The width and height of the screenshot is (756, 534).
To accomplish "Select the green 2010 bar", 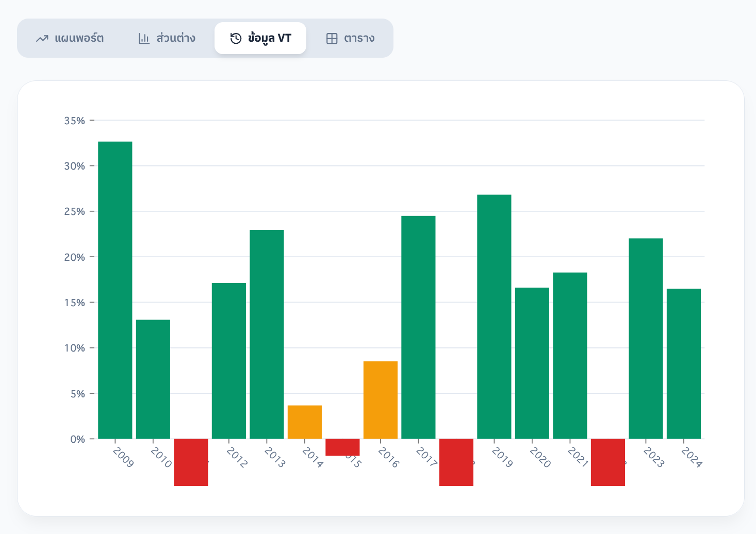I will pyautogui.click(x=153, y=379).
